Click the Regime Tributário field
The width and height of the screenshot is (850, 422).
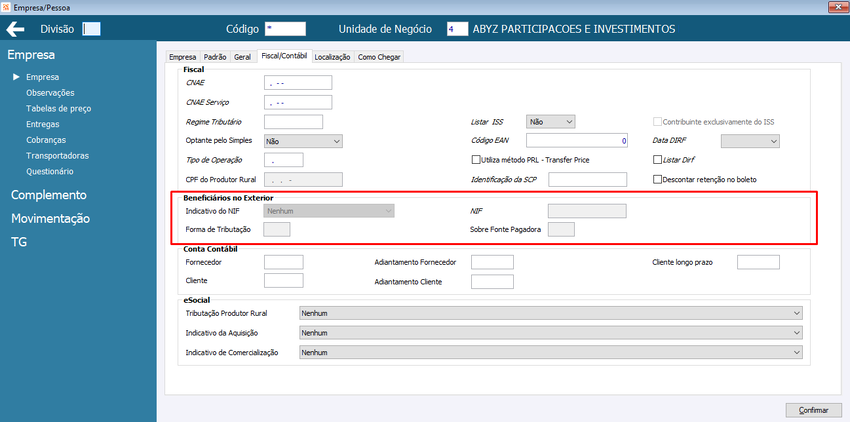click(x=293, y=122)
